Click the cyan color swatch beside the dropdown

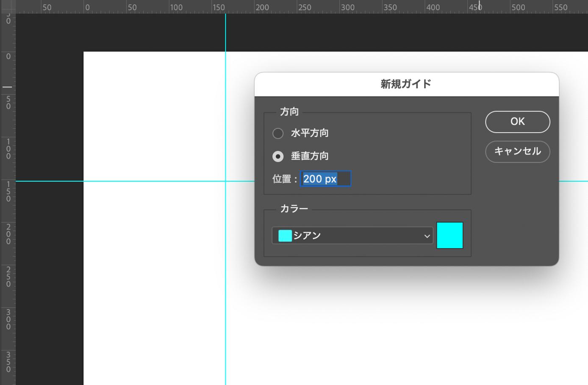pyautogui.click(x=450, y=235)
